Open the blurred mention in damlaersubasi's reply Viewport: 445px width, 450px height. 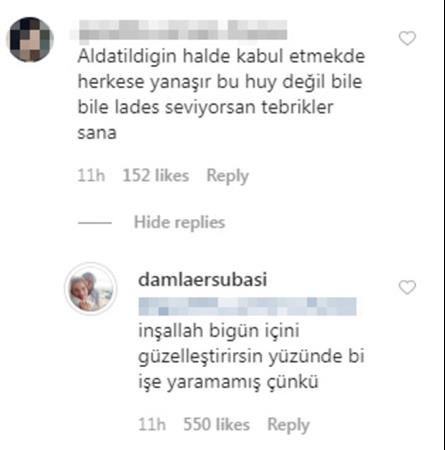[247, 307]
